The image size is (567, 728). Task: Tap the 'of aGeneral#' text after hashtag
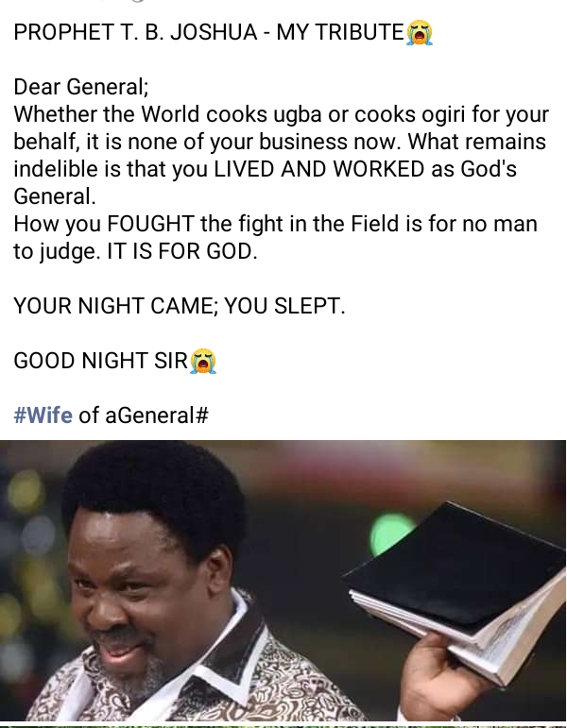144,415
